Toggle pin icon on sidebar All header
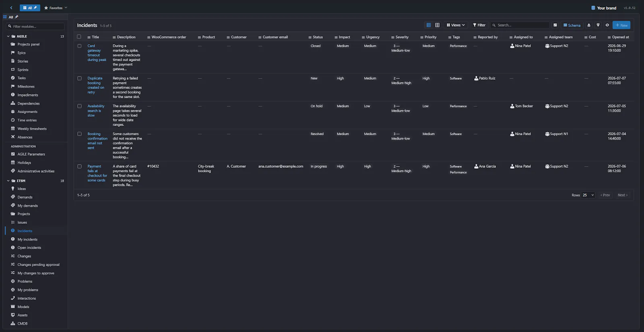 (17, 17)
